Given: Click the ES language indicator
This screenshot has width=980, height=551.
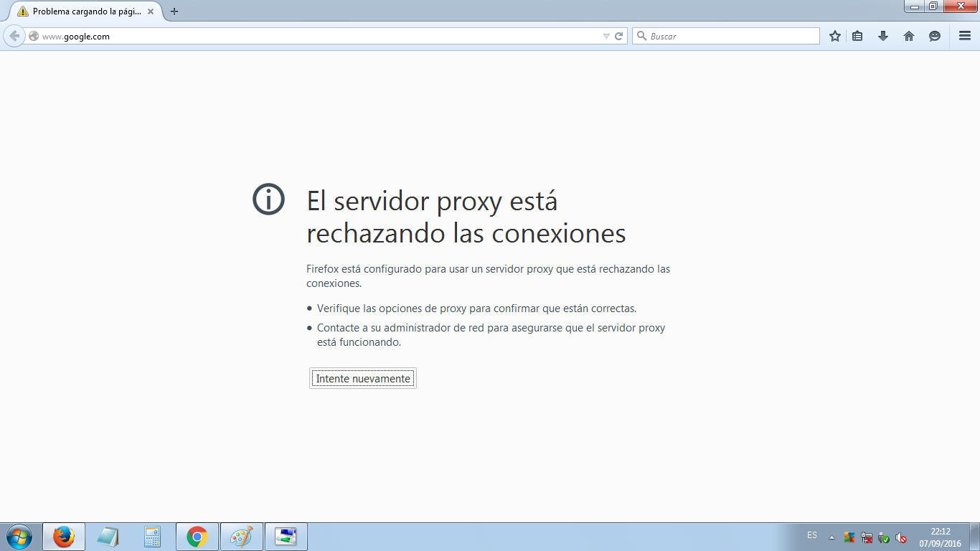Looking at the screenshot, I should pyautogui.click(x=812, y=535).
